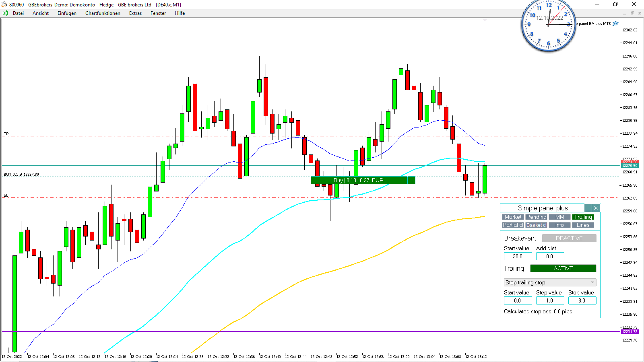Click the Simple panel plus title

(543, 208)
